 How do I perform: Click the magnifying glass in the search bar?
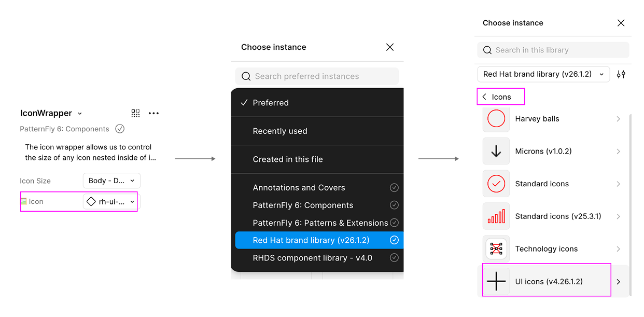[x=246, y=76]
